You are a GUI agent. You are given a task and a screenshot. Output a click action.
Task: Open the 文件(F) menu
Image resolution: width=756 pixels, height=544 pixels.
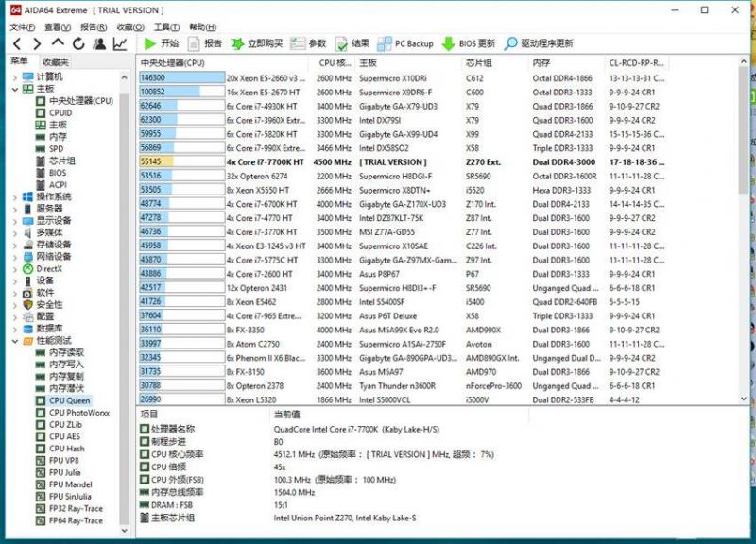[22, 27]
